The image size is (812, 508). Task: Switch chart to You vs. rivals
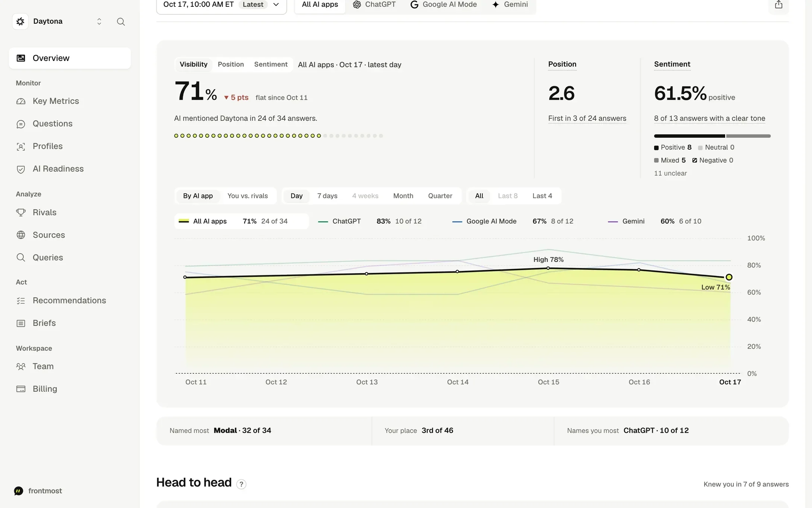247,196
